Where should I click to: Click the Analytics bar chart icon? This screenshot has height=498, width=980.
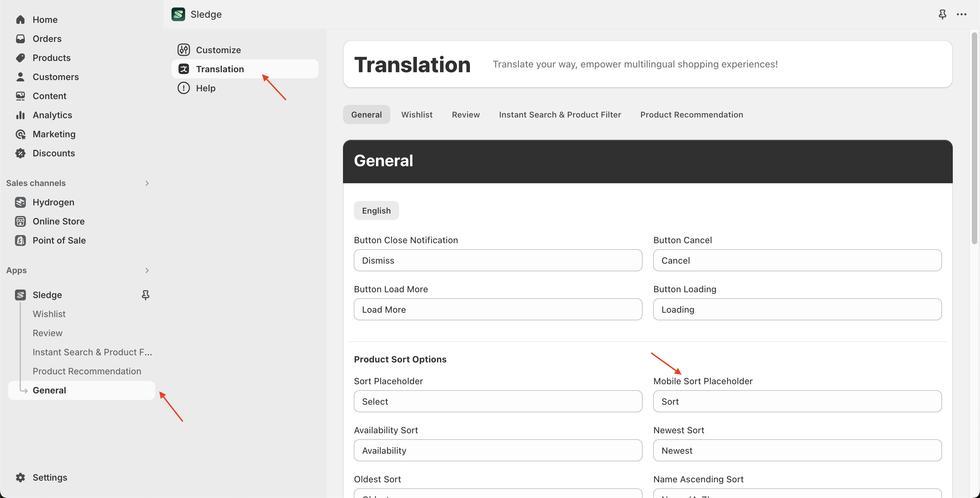tap(20, 115)
